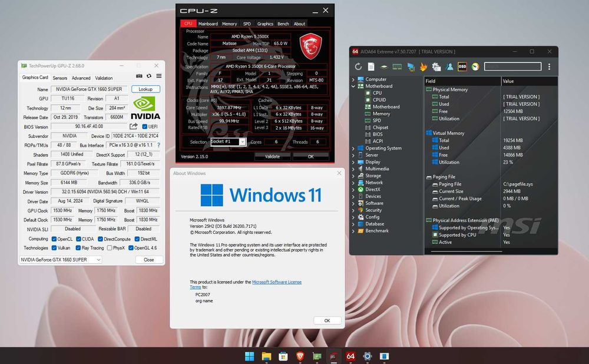Enable the PhysX checkbox

click(110, 248)
